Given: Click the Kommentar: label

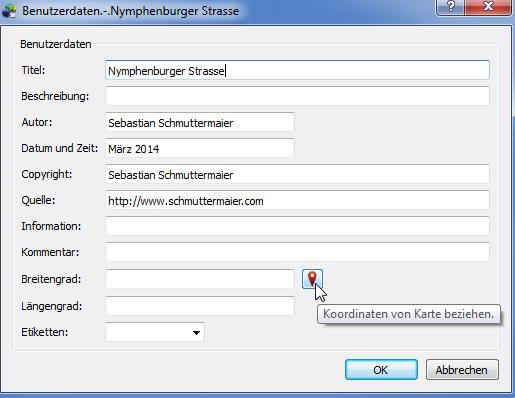Looking at the screenshot, I should click(x=50, y=252).
